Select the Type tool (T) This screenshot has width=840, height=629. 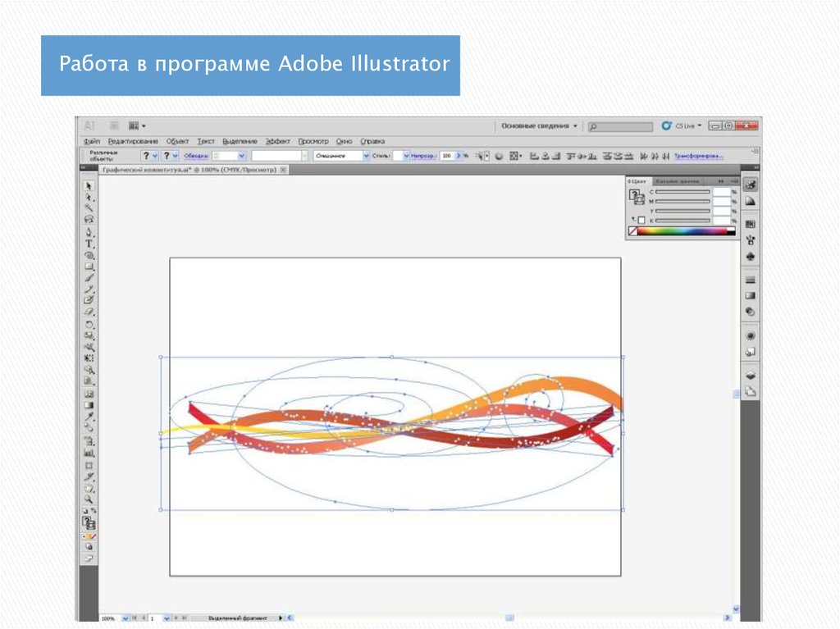tap(89, 244)
